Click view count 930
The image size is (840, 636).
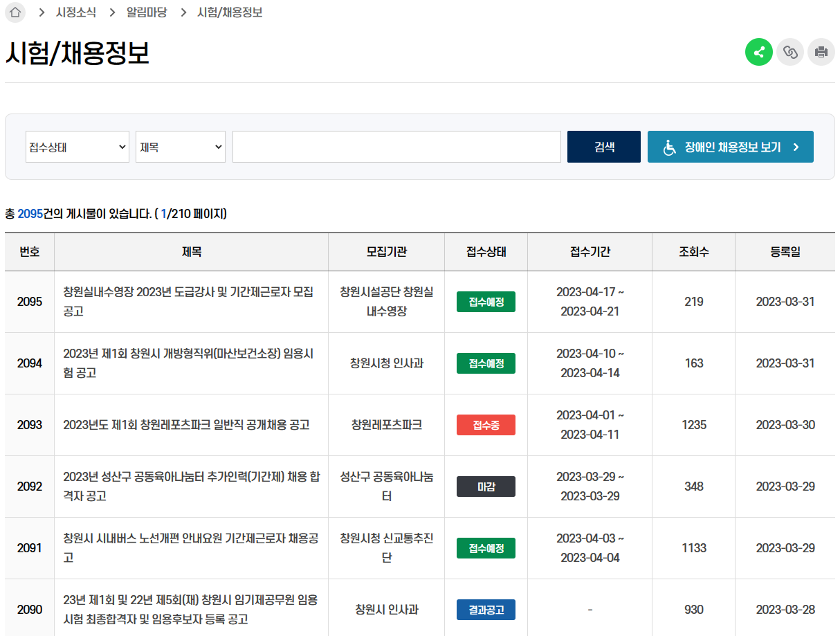tap(694, 610)
